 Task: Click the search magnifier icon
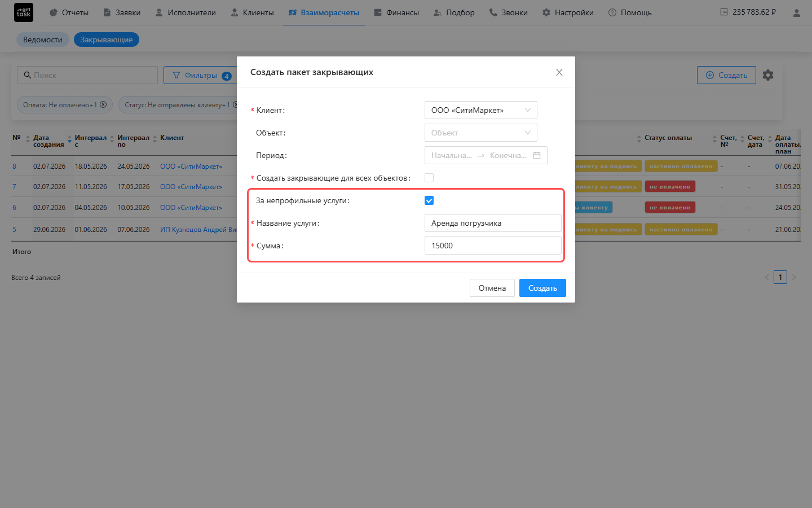pos(27,75)
